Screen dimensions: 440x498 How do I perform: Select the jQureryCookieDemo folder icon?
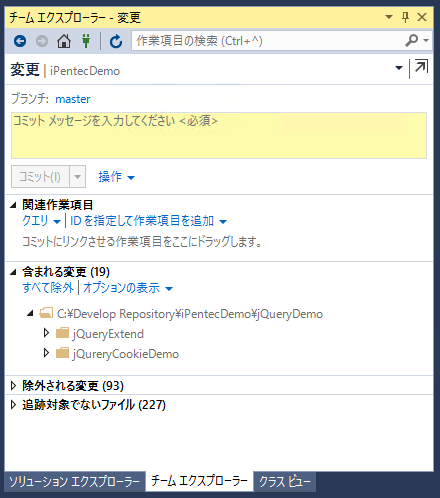tap(62, 353)
